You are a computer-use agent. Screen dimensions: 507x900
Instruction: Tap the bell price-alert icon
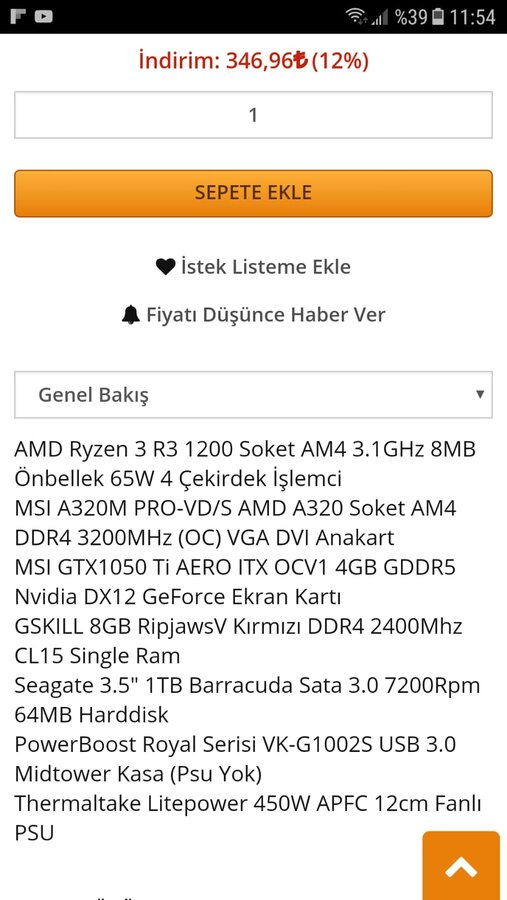[131, 315]
